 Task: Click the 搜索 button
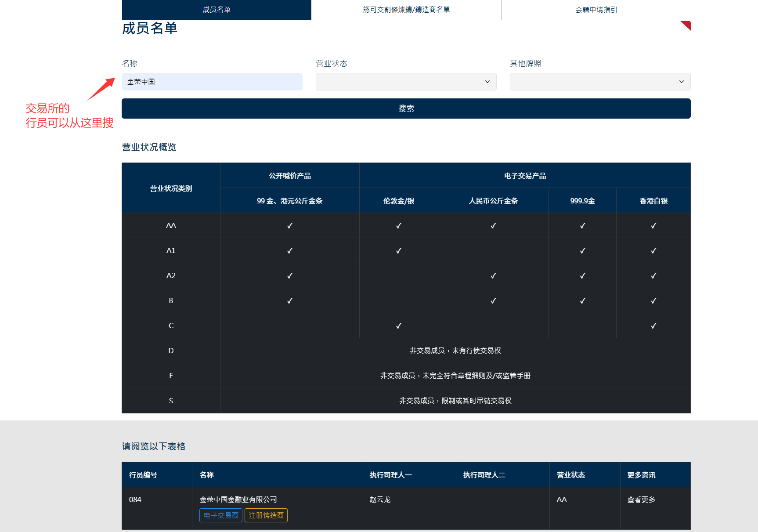(406, 109)
